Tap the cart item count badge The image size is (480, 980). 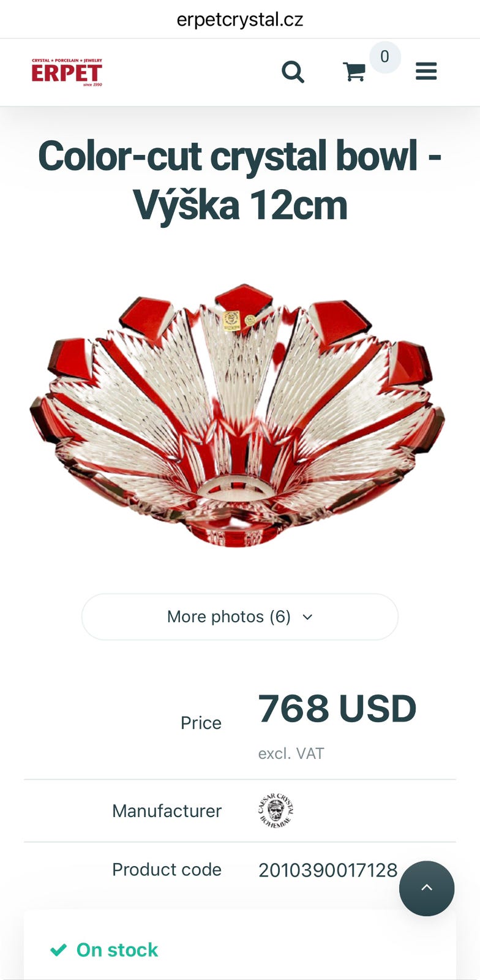(384, 57)
